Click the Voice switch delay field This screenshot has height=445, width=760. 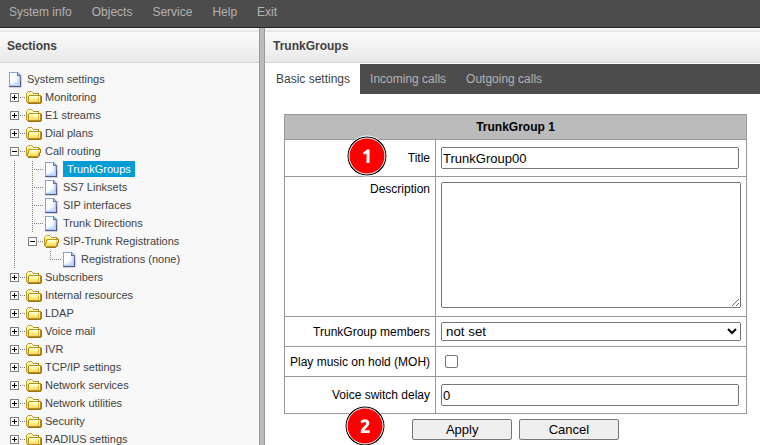coord(590,395)
